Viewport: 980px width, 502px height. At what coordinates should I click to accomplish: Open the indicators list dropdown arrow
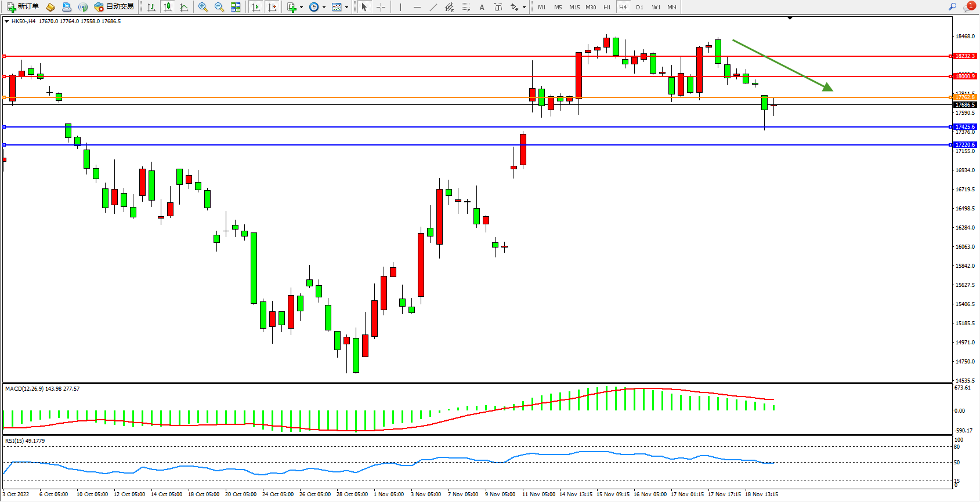pos(301,8)
